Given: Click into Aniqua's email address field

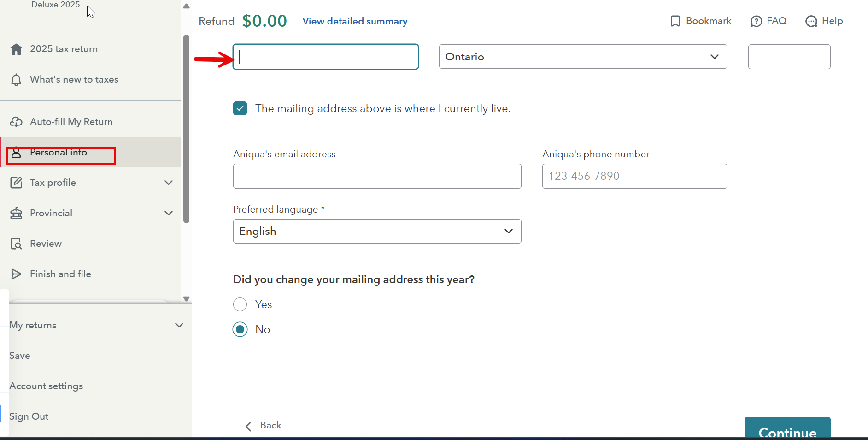Looking at the screenshot, I should (377, 176).
